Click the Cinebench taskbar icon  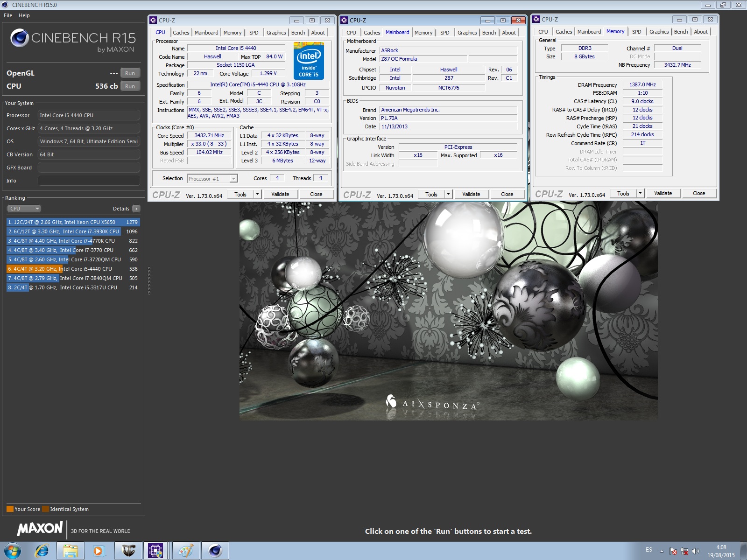coord(215,551)
